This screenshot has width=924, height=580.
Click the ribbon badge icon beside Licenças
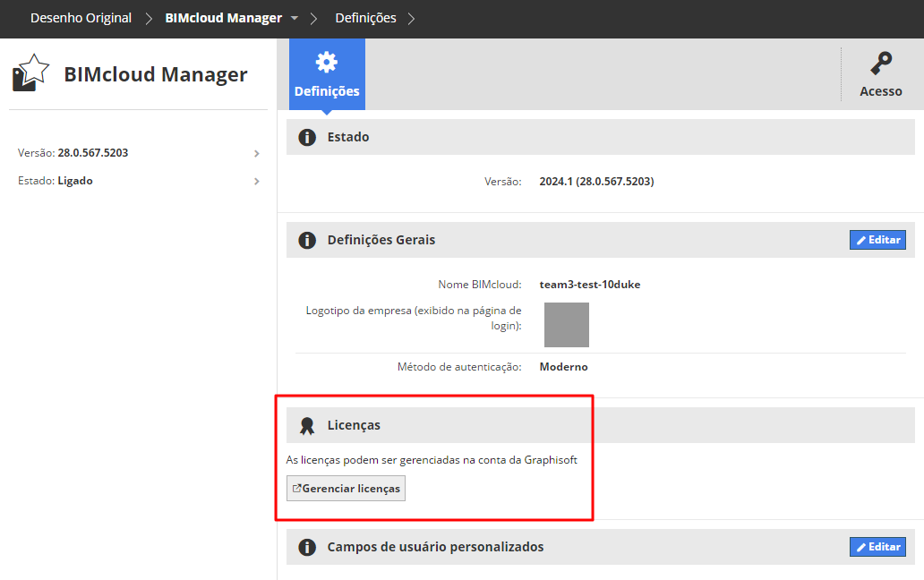307,426
